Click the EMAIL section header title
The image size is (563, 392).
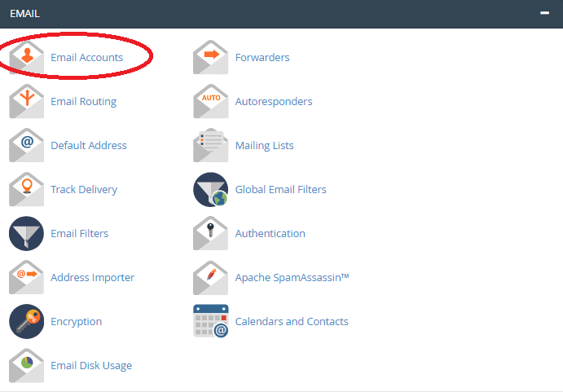click(x=24, y=14)
